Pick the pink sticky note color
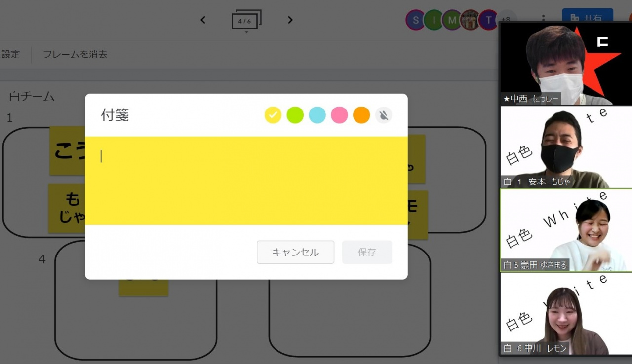The height and width of the screenshot is (364, 632). 339,115
